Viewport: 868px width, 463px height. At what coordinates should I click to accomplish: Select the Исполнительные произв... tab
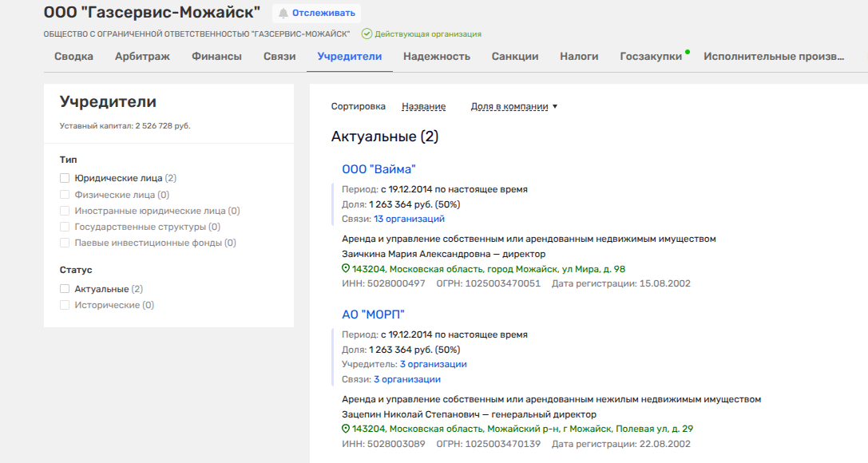(x=773, y=57)
